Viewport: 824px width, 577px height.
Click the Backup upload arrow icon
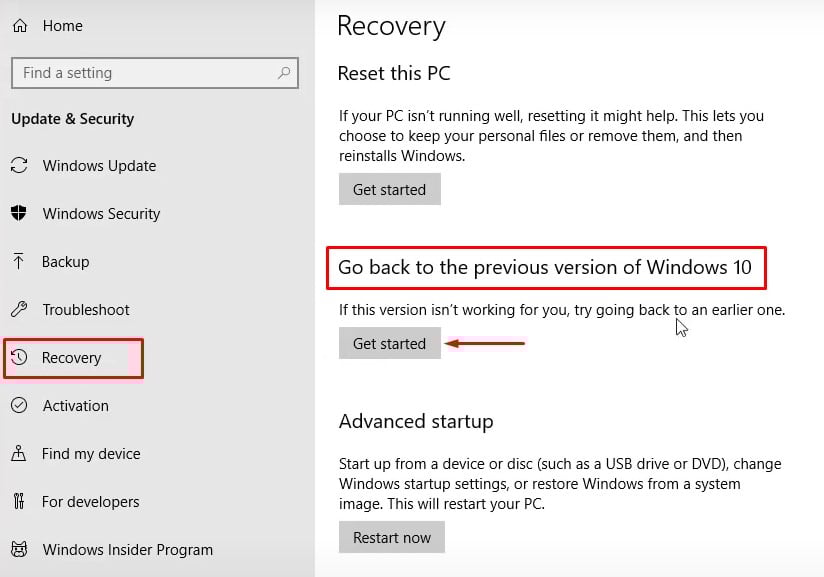(20, 262)
